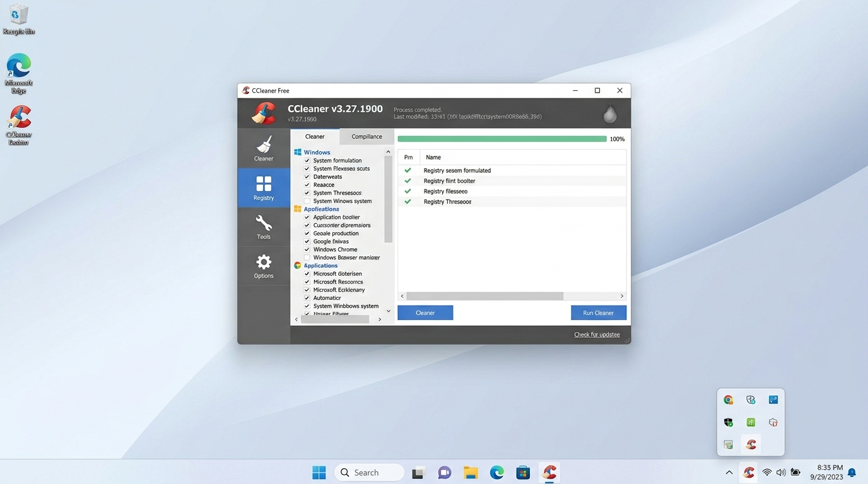
Task: Click green square icon in tray popup
Action: [751, 422]
